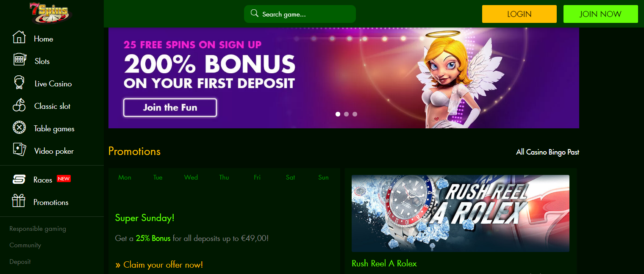The height and width of the screenshot is (274, 644).
Task: Switch to the third banner slide dot
Action: (355, 114)
